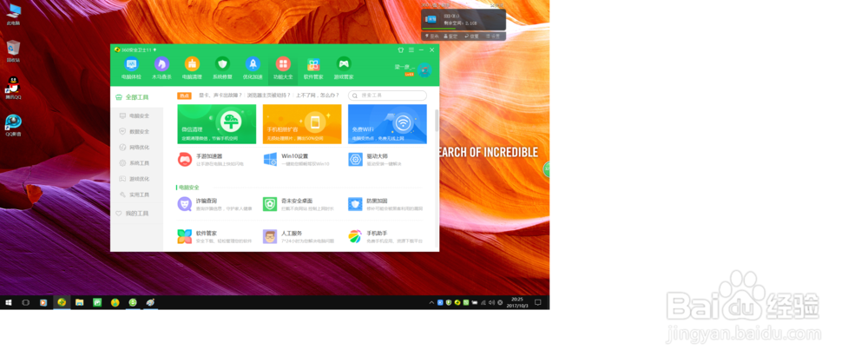Open the 软件管家 toolbar icon
This screenshot has height=363, width=868.
[313, 63]
